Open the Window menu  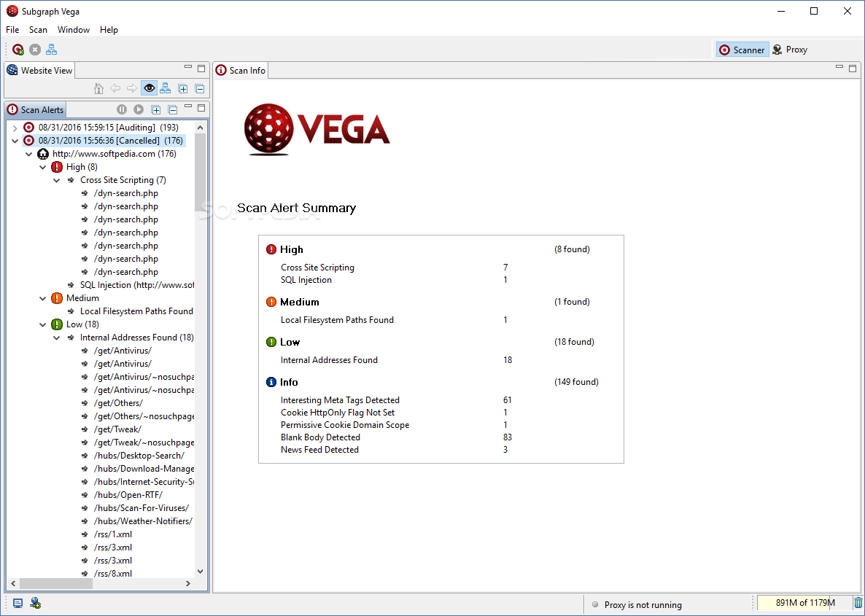(74, 30)
